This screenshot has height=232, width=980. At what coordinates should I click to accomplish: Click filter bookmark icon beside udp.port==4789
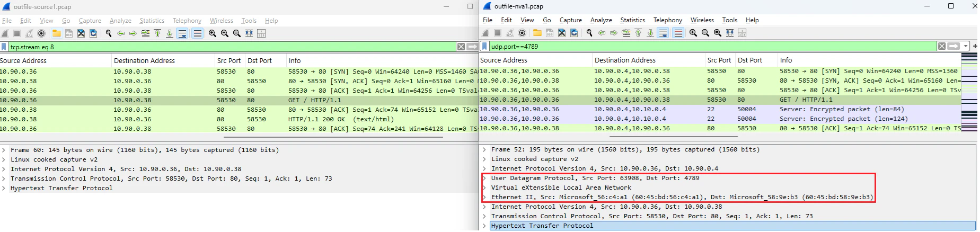[x=484, y=46]
